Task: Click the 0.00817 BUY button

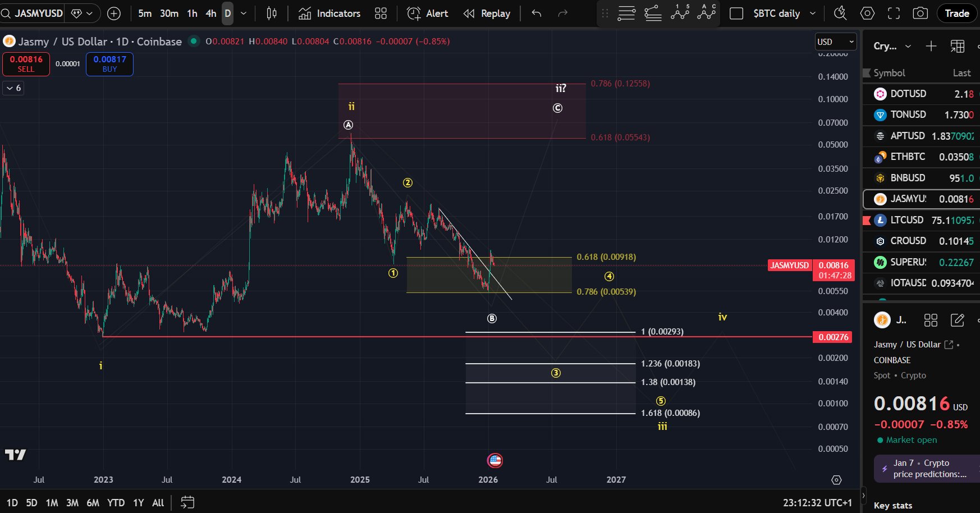Action: point(109,64)
